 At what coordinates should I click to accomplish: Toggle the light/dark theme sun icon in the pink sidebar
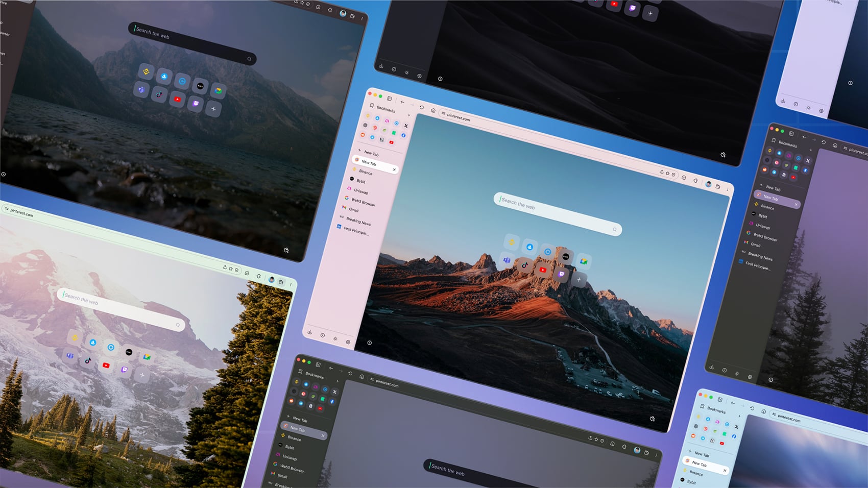[x=335, y=338]
